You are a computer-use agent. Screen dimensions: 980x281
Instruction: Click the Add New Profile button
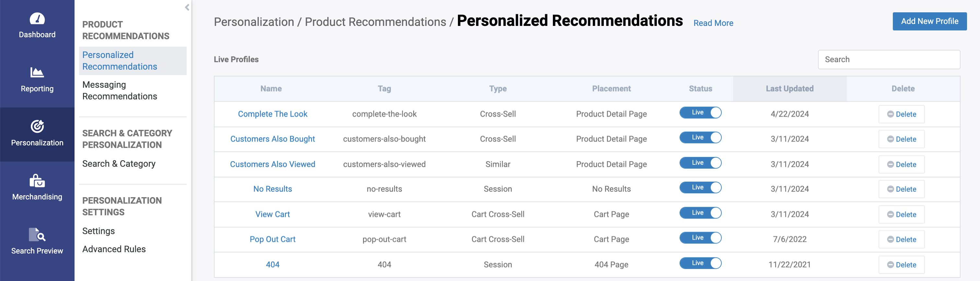pos(929,21)
